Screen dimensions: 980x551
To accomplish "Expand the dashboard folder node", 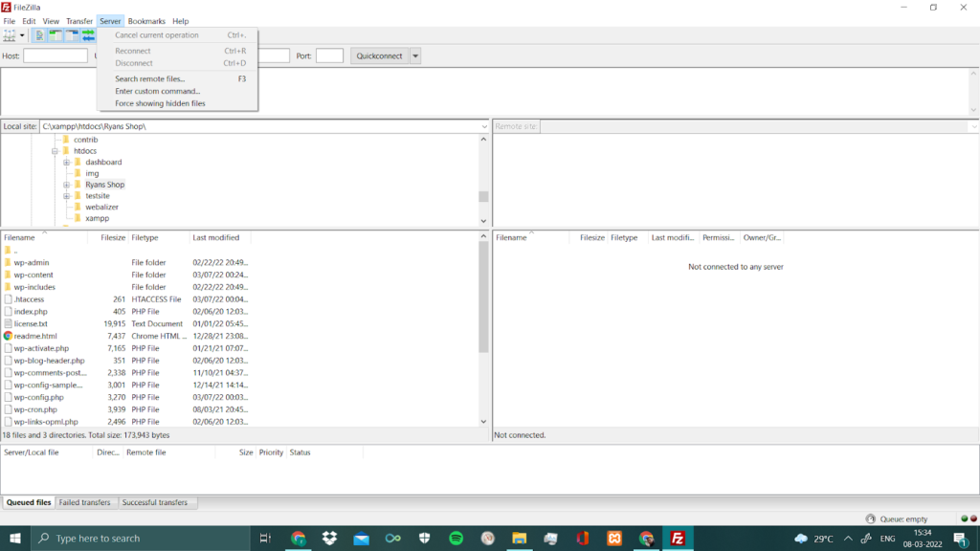I will [x=67, y=163].
